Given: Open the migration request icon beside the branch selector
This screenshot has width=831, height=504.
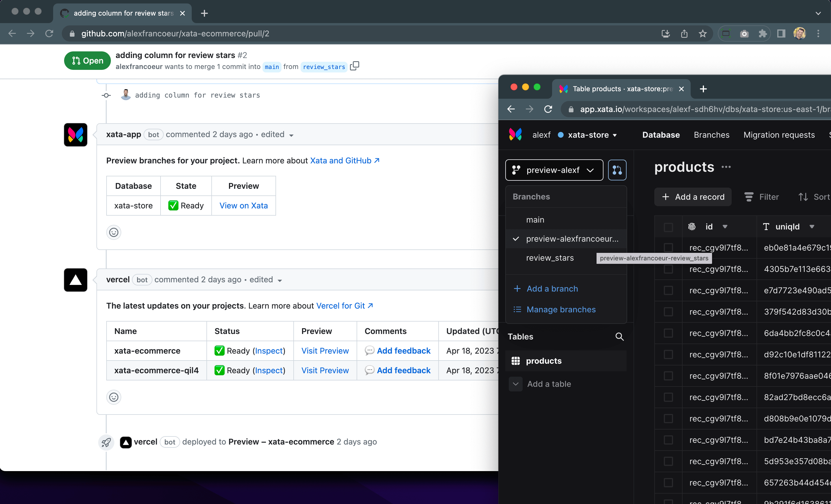Looking at the screenshot, I should tap(617, 170).
